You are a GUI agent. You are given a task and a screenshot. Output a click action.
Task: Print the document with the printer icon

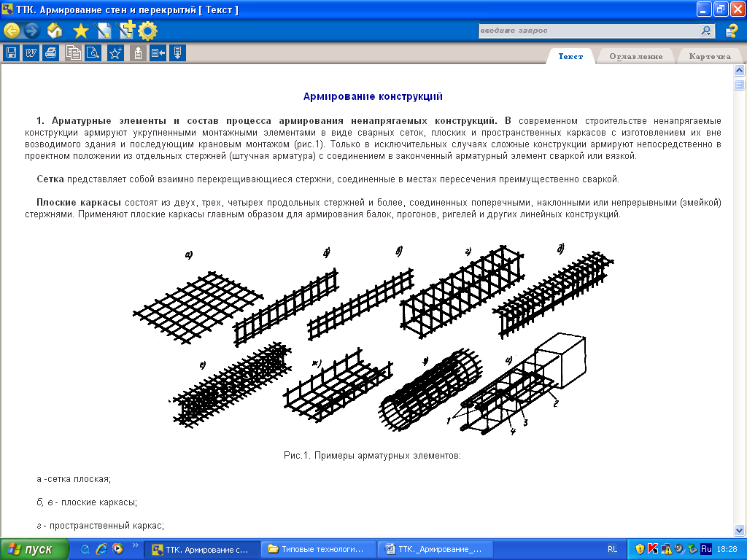click(x=50, y=52)
